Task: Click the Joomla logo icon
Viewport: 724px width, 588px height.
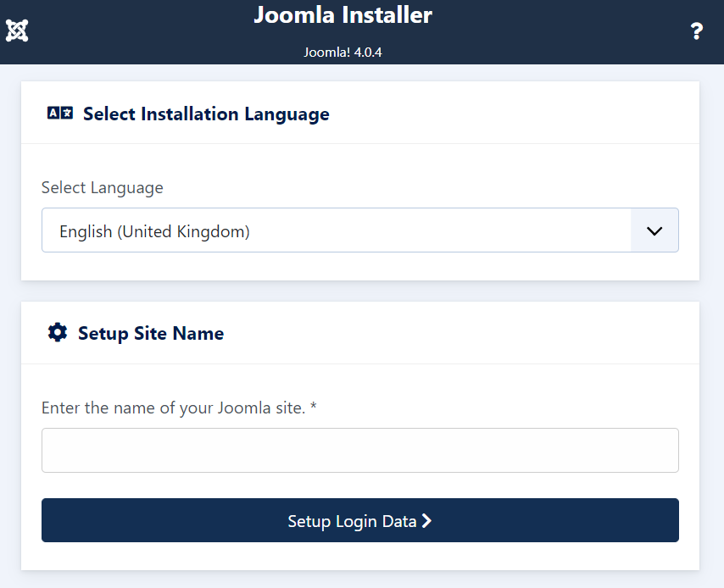Action: [x=17, y=31]
